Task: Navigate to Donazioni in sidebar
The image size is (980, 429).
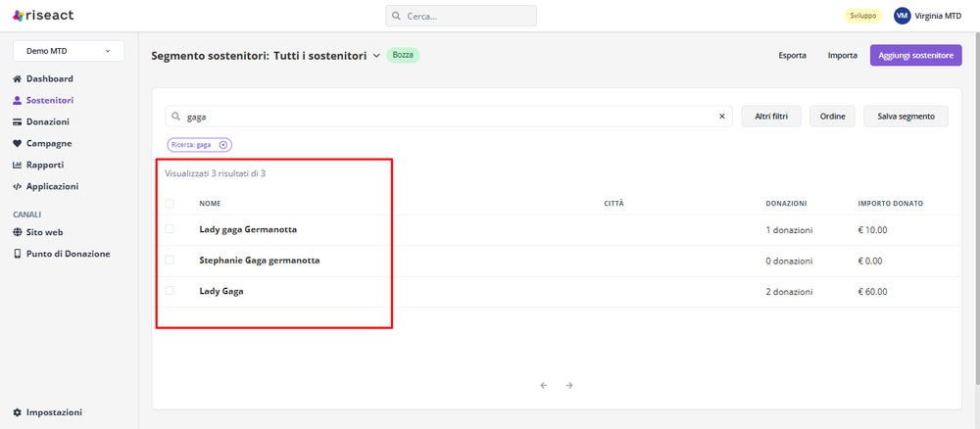Action: pyautogui.click(x=47, y=121)
